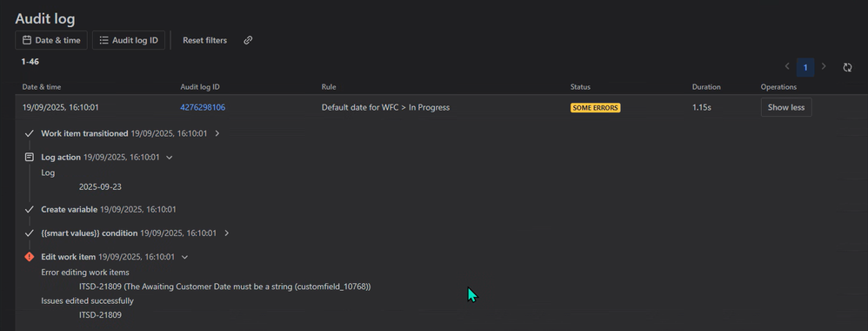Click the Duration column header
868x331 pixels.
click(x=706, y=87)
